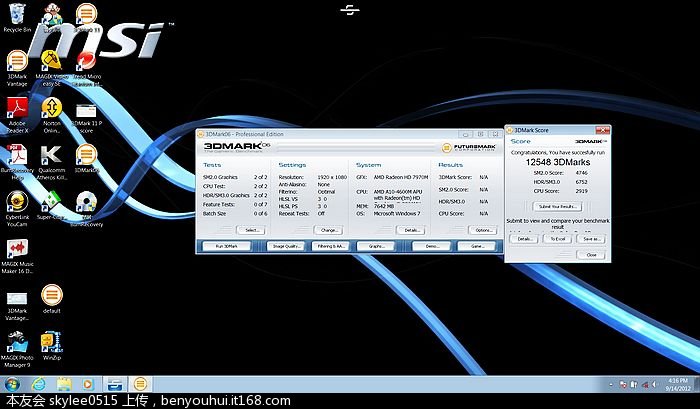The image size is (700, 409).
Task: Click Close button in 3DMark Score window
Action: coord(591,255)
